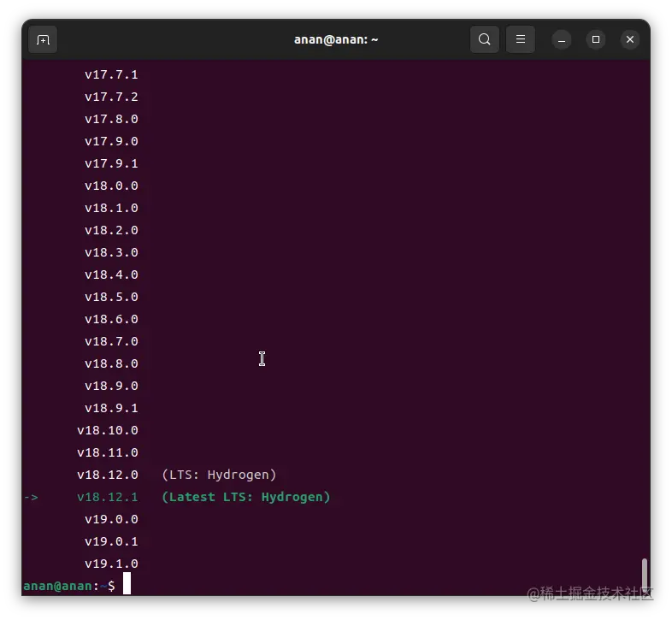Click the anan@anan prompt text
The height and width of the screenshot is (620, 672).
click(57, 586)
